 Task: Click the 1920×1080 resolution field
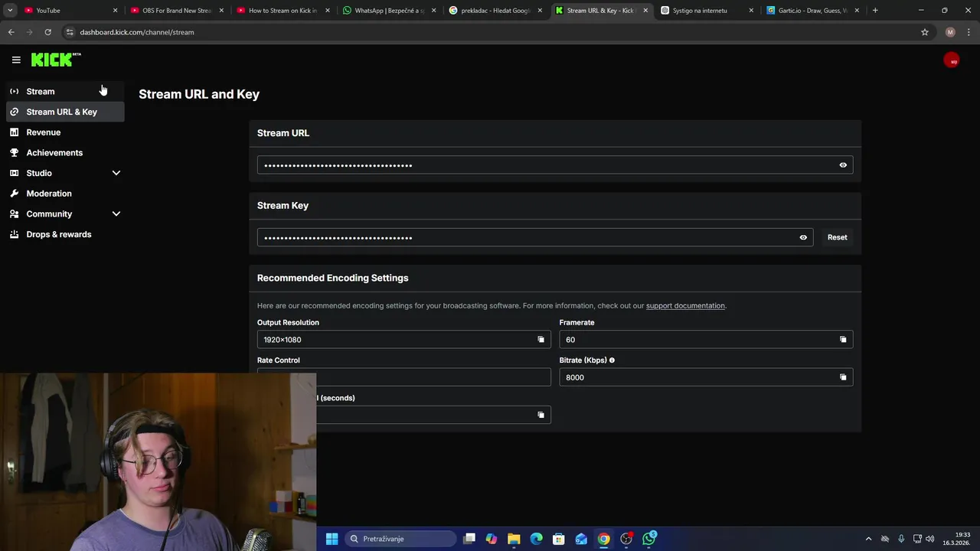point(404,340)
